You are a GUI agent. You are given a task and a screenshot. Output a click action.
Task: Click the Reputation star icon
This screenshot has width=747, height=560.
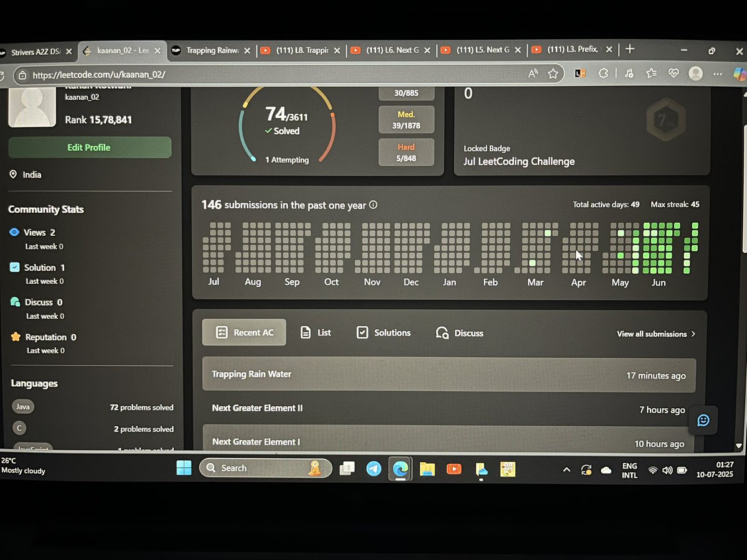click(16, 337)
